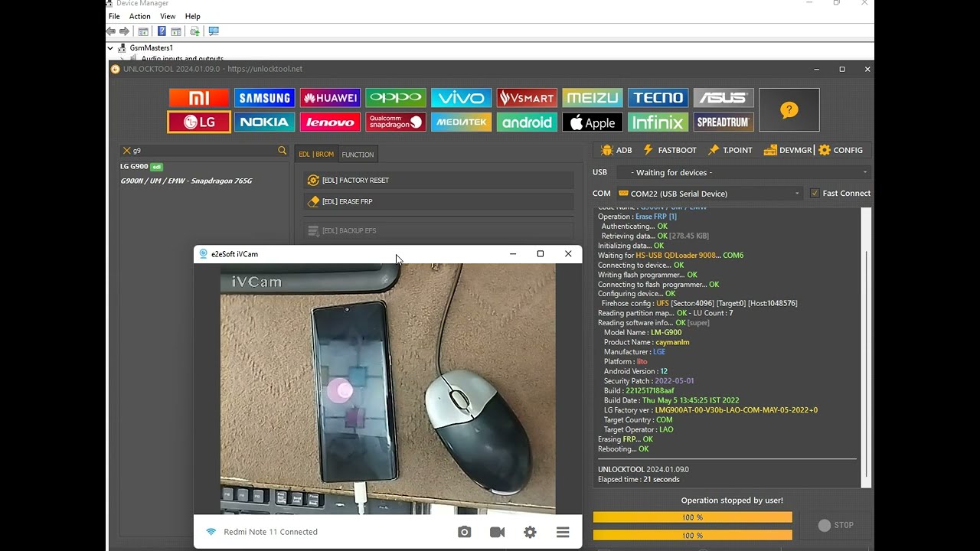Open Device Manager File menu

pos(114,16)
